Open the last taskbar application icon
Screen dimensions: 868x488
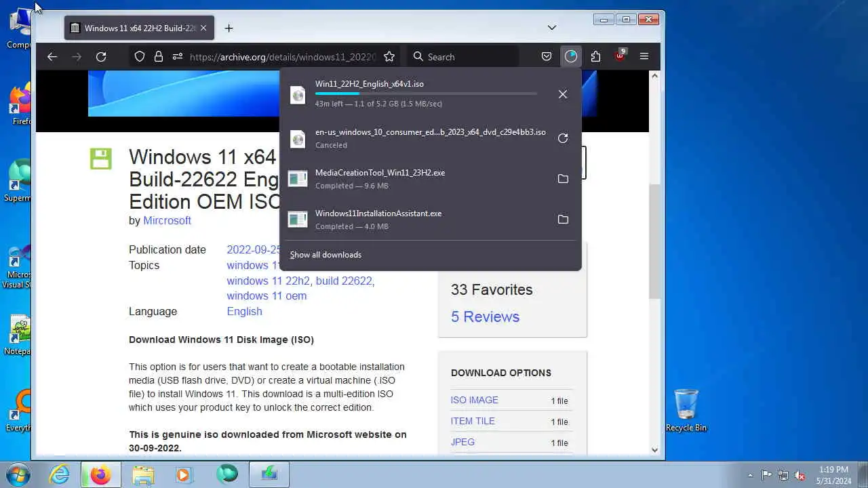(x=269, y=474)
